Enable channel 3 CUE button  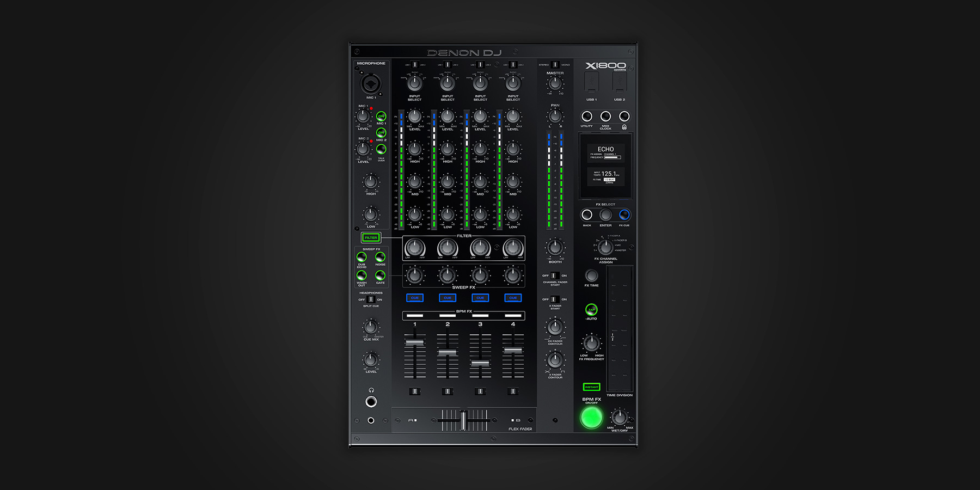[x=480, y=298]
